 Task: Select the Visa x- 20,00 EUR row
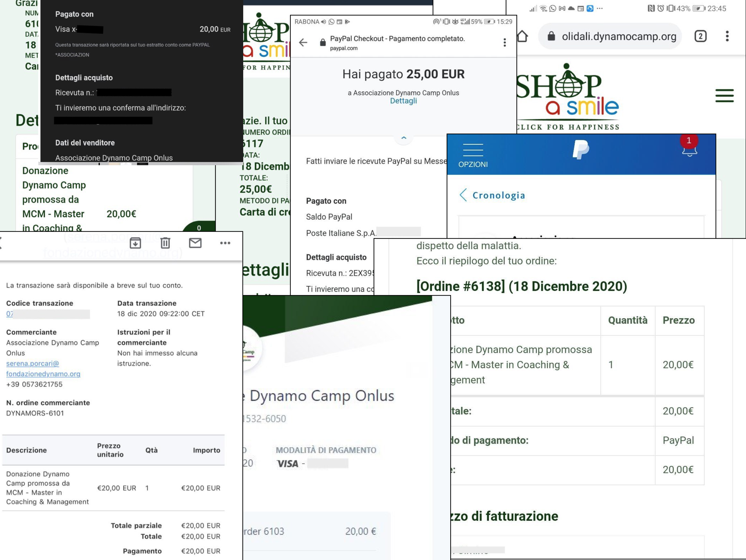point(143,29)
